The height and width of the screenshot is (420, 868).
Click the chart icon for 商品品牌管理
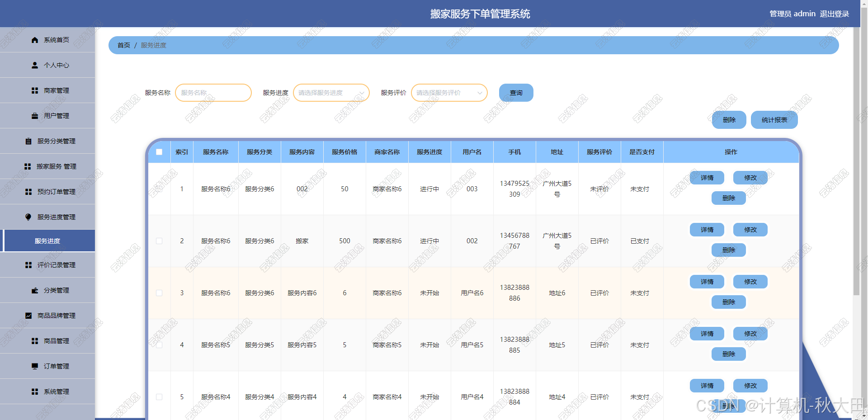point(28,316)
